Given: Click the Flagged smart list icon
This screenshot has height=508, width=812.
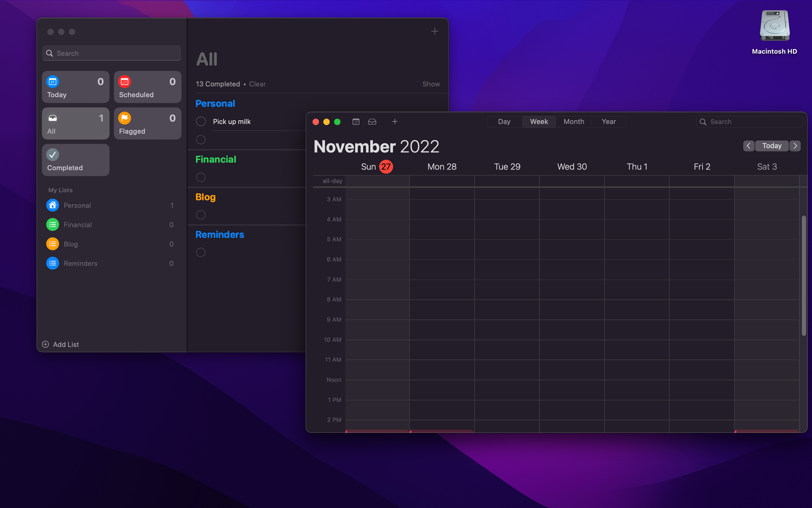Looking at the screenshot, I should coord(125,118).
